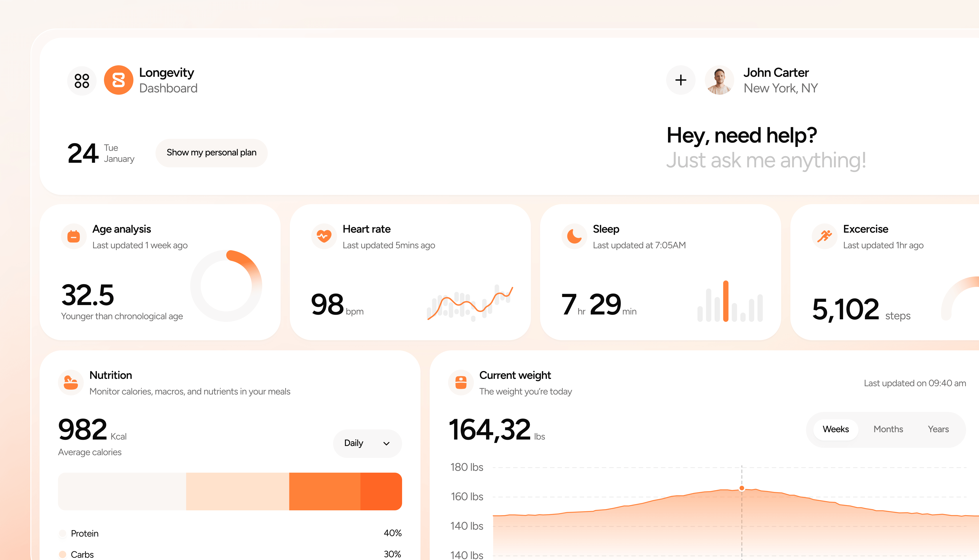The width and height of the screenshot is (979, 560).
Task: Click the Protein "40%" value
Action: pos(392,533)
